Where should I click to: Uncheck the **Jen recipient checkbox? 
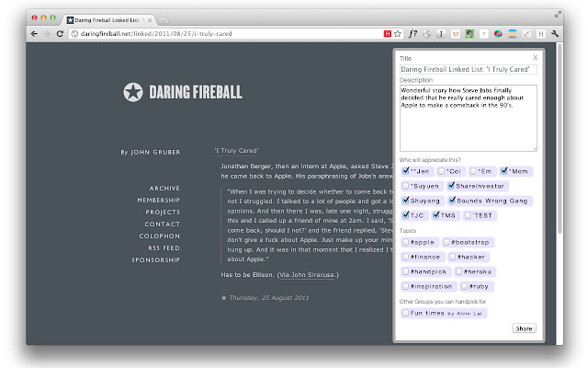tap(405, 171)
